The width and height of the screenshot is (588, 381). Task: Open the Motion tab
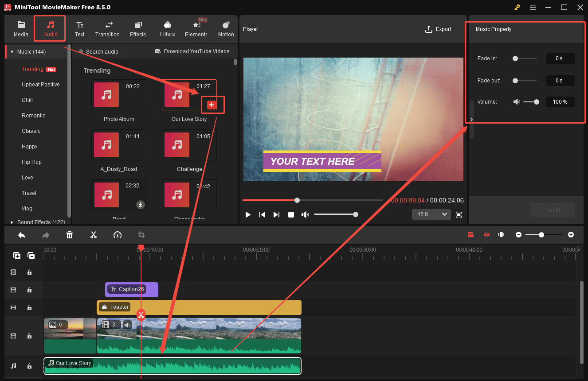point(226,28)
